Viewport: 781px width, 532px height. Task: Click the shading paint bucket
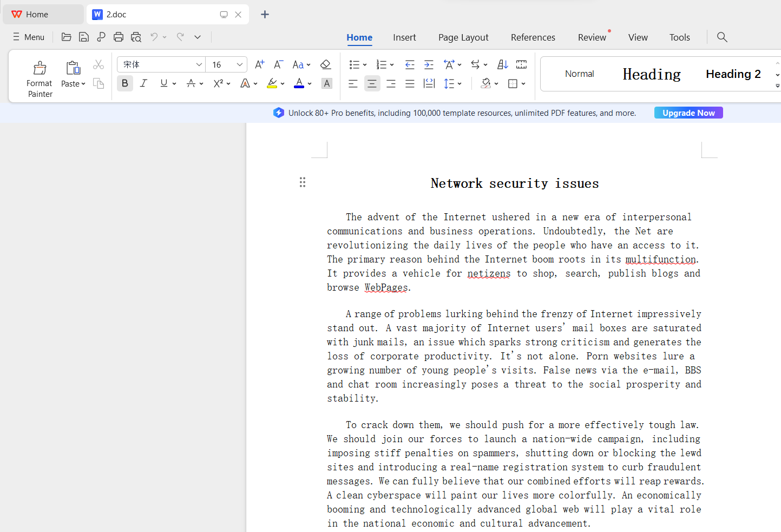click(x=485, y=83)
